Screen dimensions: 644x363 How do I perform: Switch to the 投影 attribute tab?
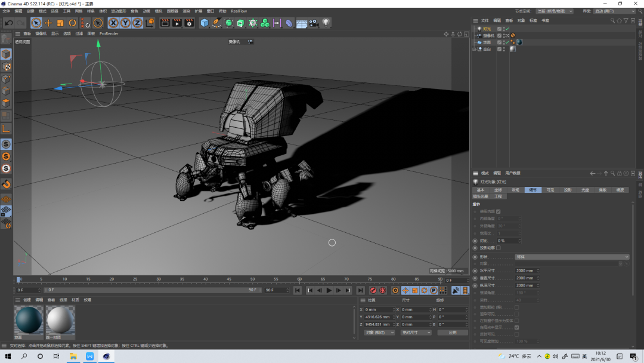568,190
